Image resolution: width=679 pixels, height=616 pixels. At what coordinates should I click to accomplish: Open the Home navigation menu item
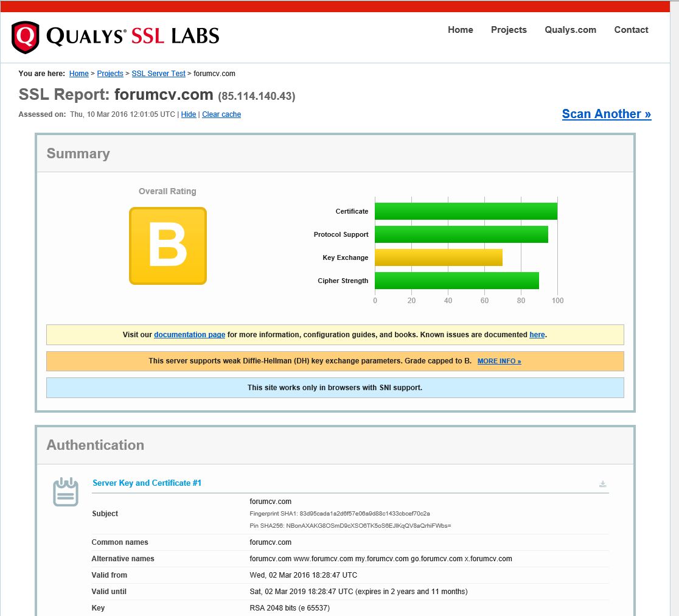coord(461,30)
